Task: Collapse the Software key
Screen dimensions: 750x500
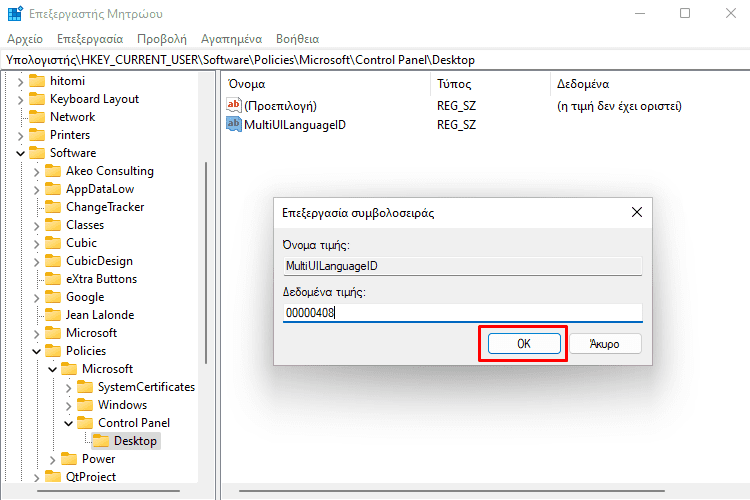Action: (x=20, y=154)
